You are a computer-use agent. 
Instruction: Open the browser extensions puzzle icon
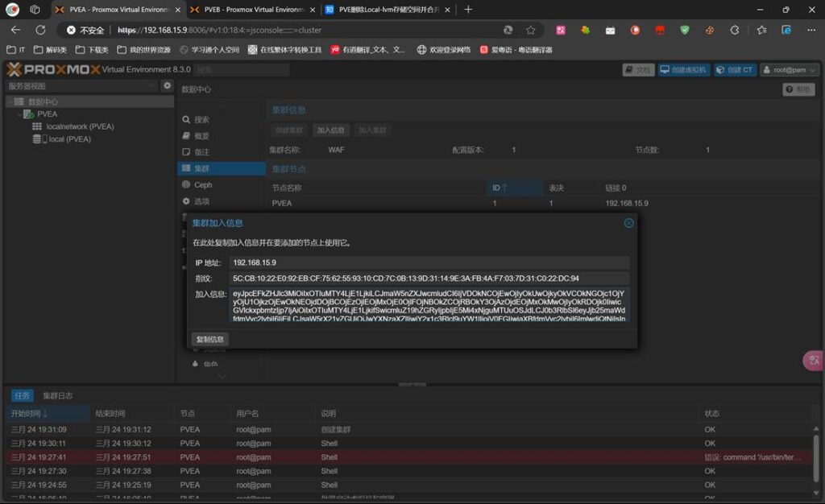(735, 30)
